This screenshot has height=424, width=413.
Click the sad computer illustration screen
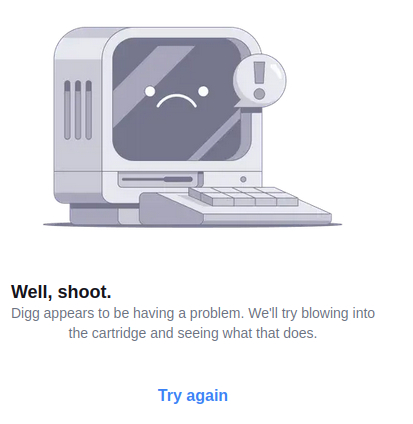click(180, 99)
